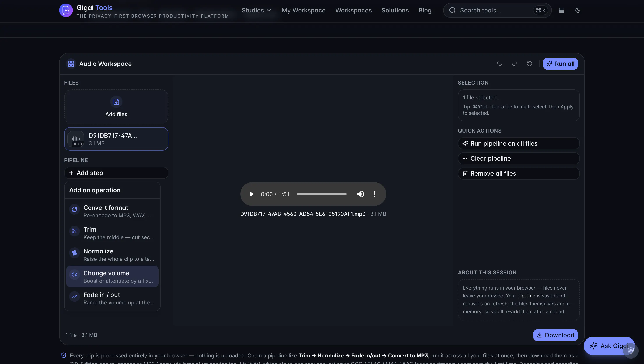Focus the Search tools field

497,10
